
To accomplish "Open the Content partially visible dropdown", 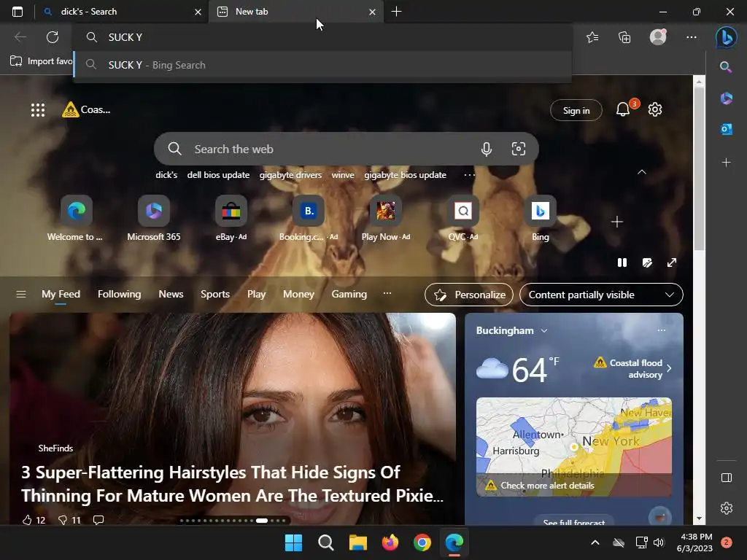I will click(601, 295).
